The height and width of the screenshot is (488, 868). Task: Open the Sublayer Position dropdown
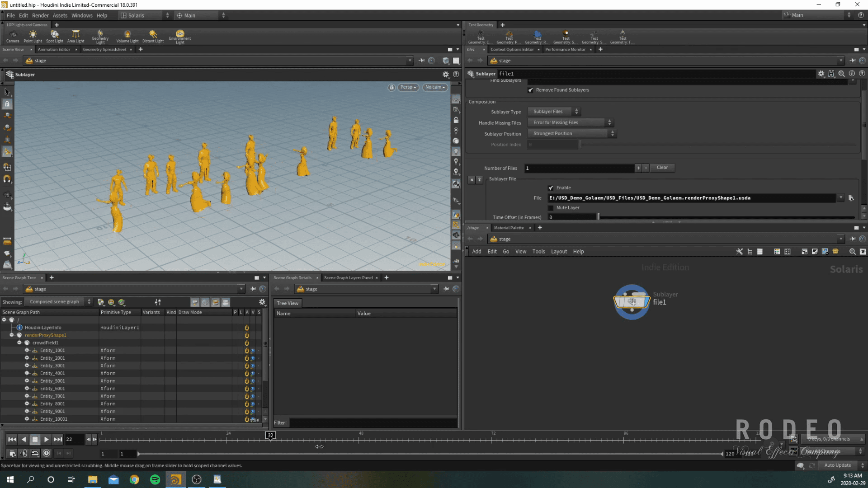tap(572, 134)
